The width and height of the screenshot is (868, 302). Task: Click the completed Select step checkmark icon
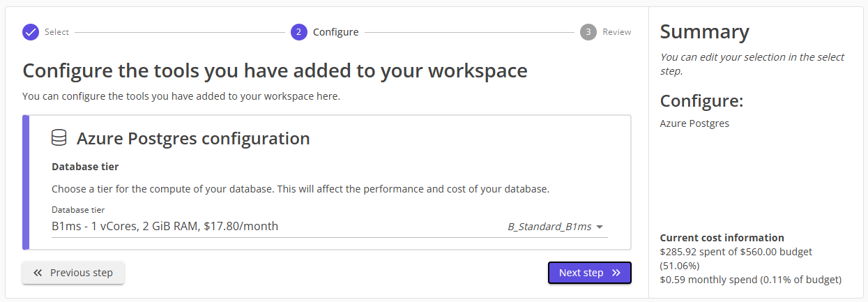tap(31, 32)
